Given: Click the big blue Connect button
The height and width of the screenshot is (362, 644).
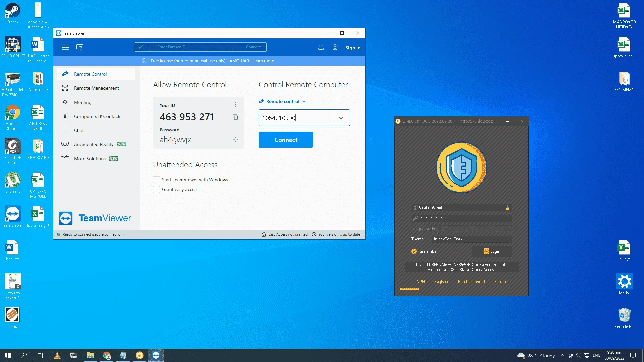Looking at the screenshot, I should coord(286,140).
